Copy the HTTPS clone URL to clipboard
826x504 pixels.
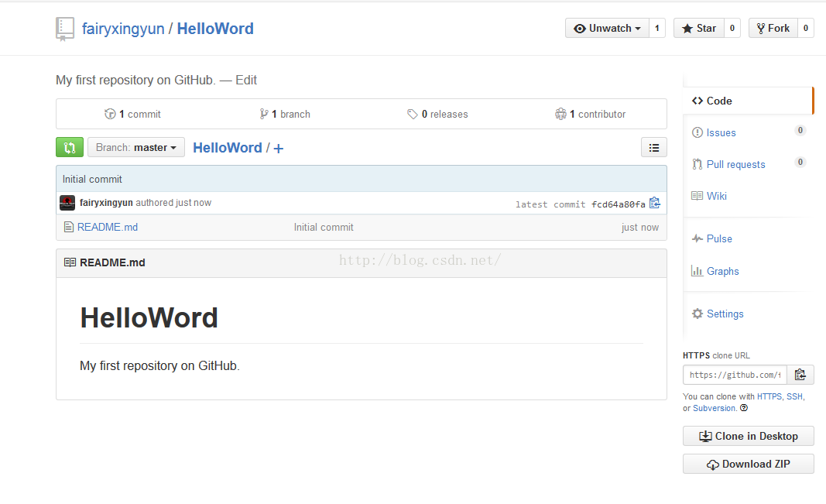click(x=800, y=375)
